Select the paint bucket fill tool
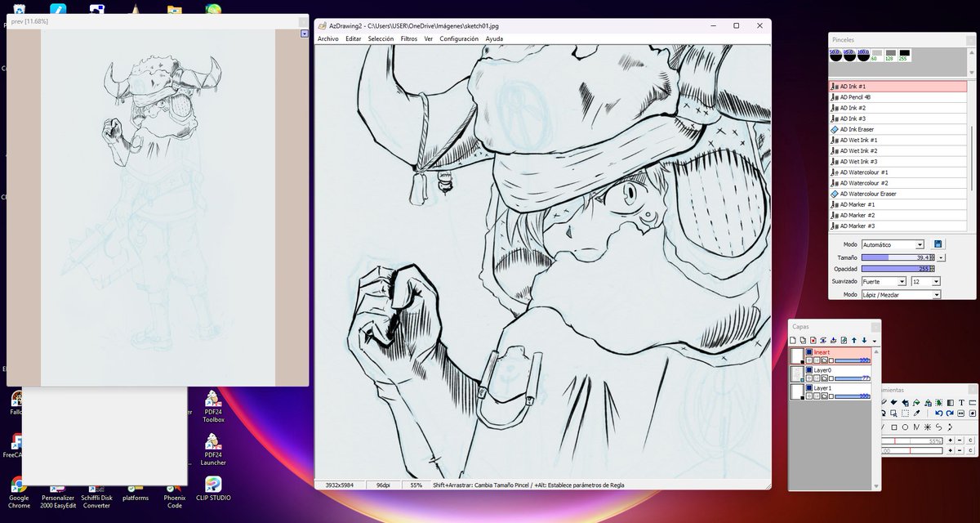 coord(916,403)
